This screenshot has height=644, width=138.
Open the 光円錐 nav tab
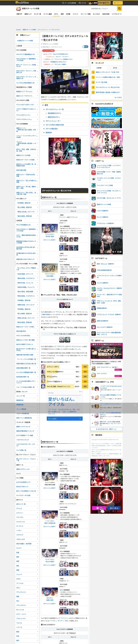coord(68,14)
